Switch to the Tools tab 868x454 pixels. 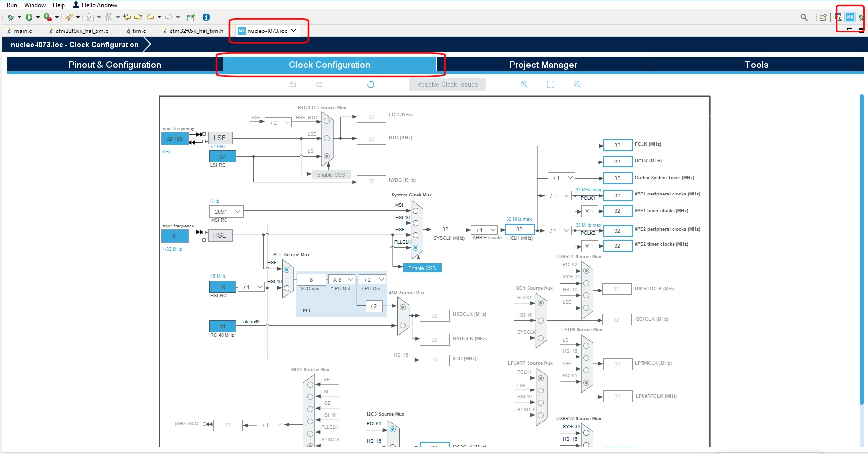[x=756, y=65]
